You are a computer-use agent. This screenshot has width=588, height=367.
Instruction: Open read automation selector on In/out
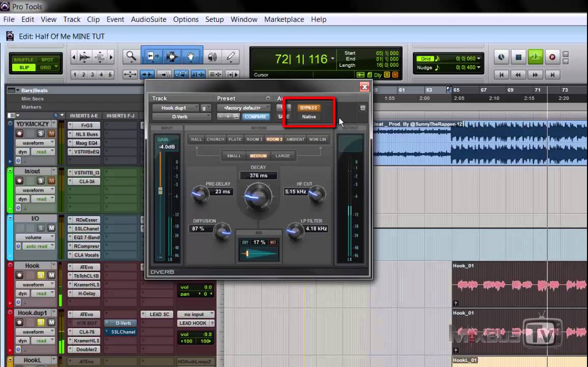(43, 199)
